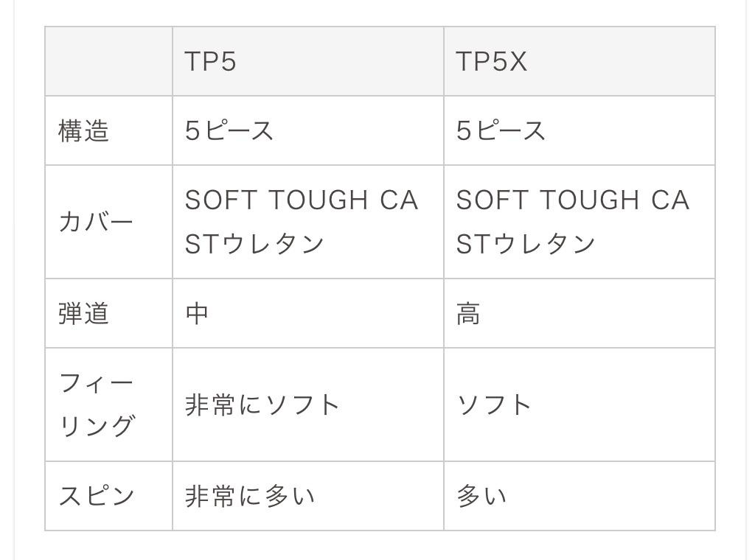The image size is (755, 560).
Task: Click the STウレタン text under TP5
Action: click(254, 243)
